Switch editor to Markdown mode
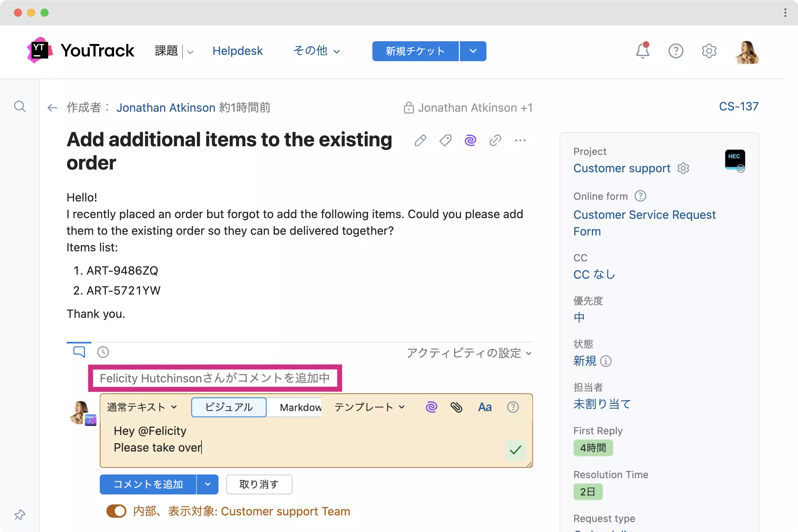 click(300, 407)
